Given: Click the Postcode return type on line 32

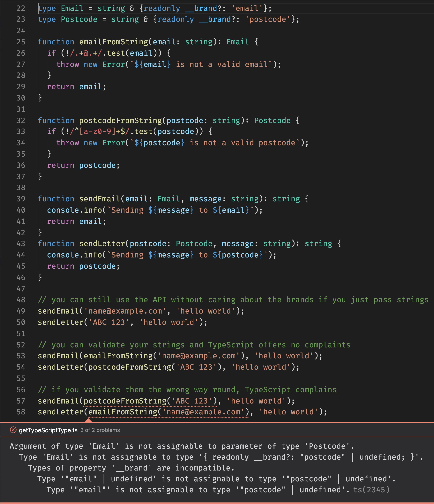Looking at the screenshot, I should (272, 120).
